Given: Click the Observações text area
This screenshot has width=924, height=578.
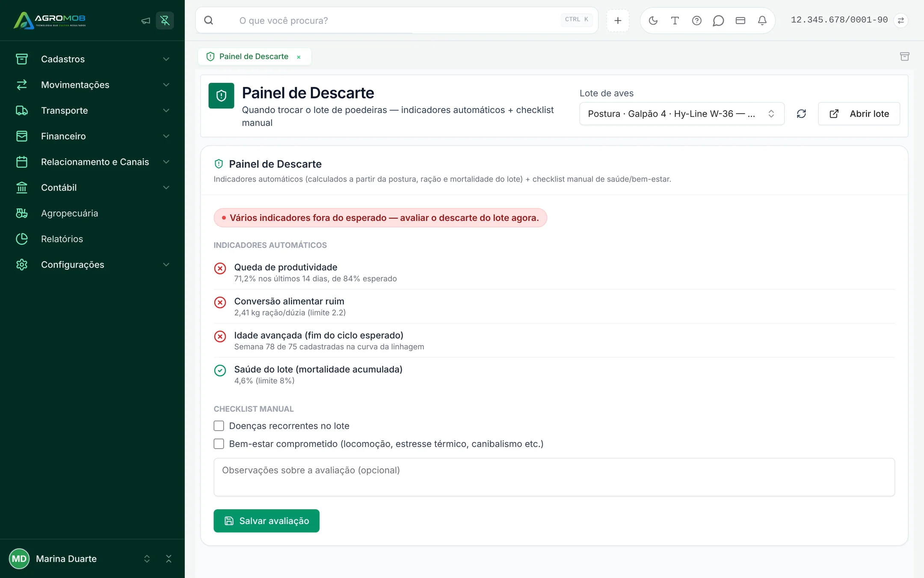Looking at the screenshot, I should pyautogui.click(x=554, y=477).
